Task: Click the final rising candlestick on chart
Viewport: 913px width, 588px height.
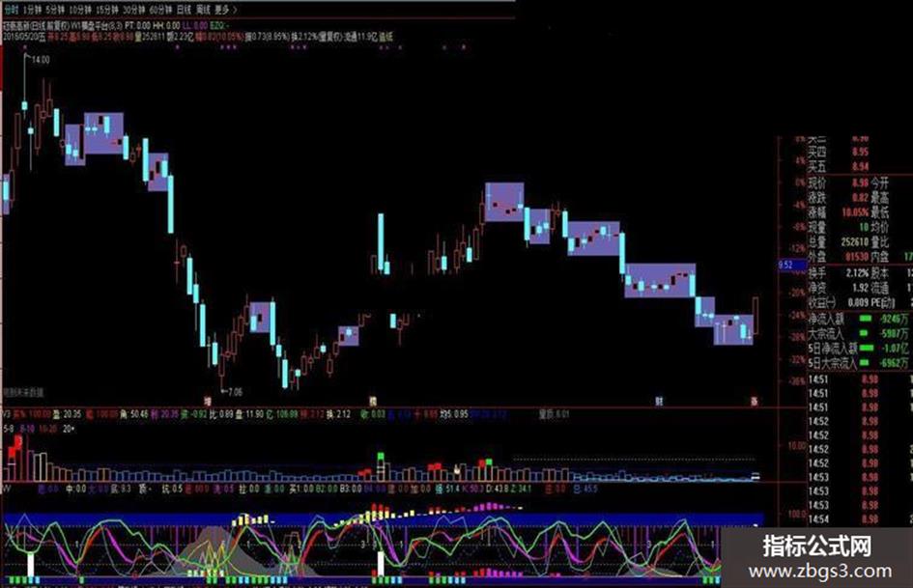Action: [756, 315]
